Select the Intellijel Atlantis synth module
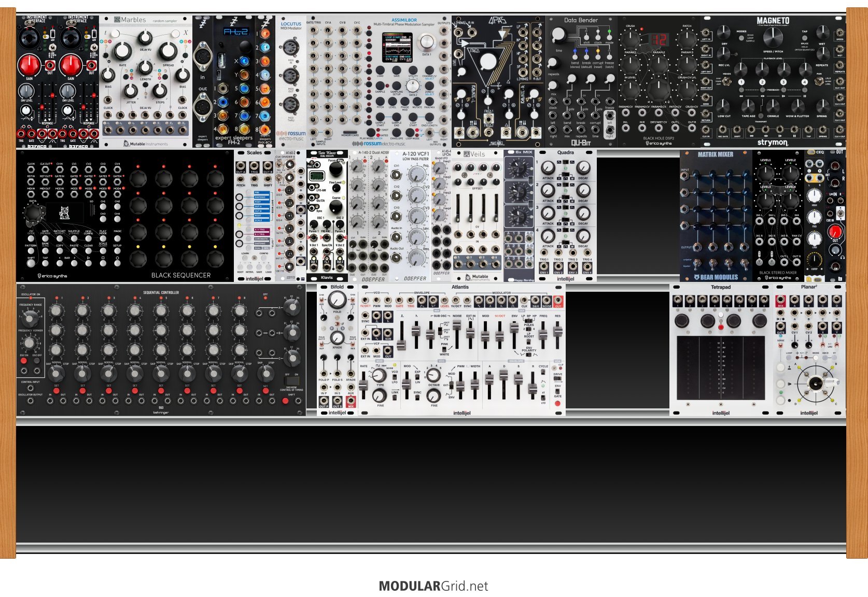868x597 pixels. coord(462,349)
